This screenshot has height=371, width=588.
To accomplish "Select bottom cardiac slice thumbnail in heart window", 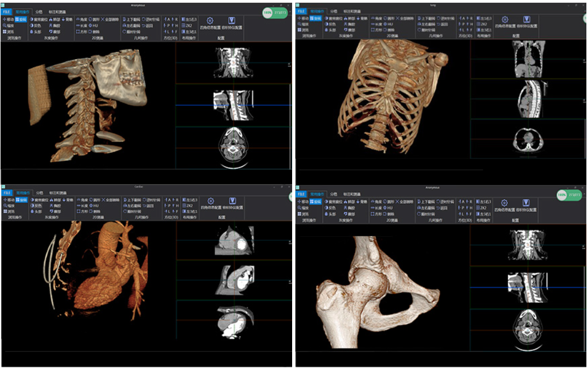I will 235,323.
